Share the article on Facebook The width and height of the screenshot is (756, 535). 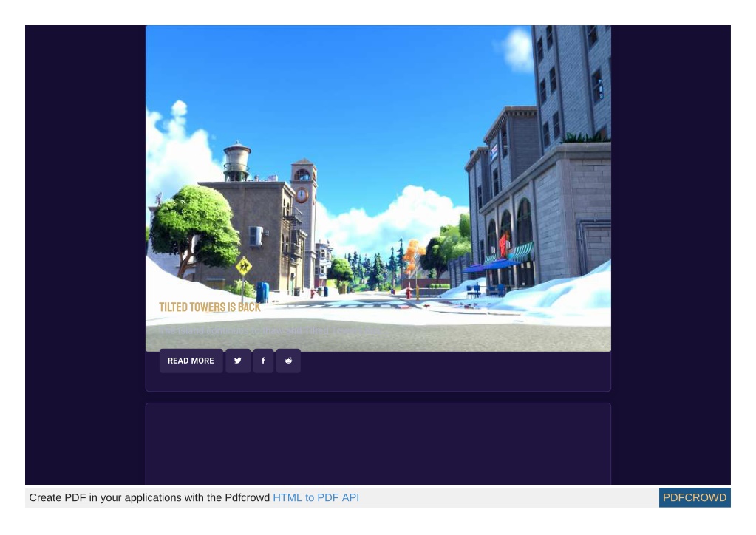click(x=263, y=361)
